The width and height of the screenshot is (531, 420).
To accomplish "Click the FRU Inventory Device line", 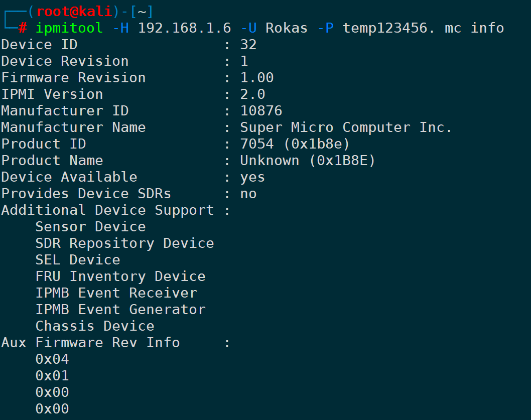I will point(120,276).
